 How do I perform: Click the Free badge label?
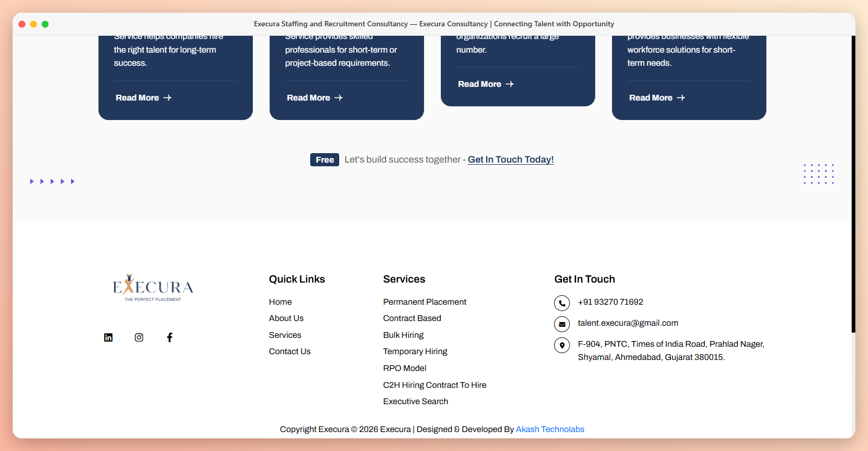(x=324, y=159)
